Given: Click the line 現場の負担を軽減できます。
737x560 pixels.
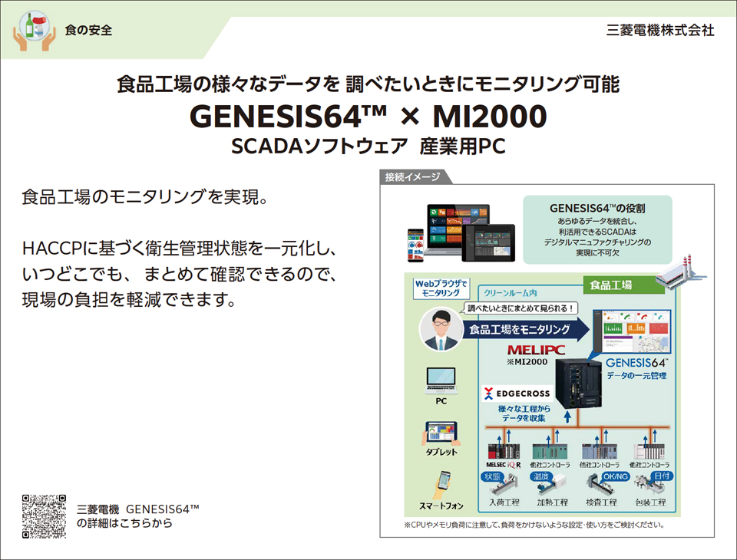Looking at the screenshot, I should coord(129,299).
